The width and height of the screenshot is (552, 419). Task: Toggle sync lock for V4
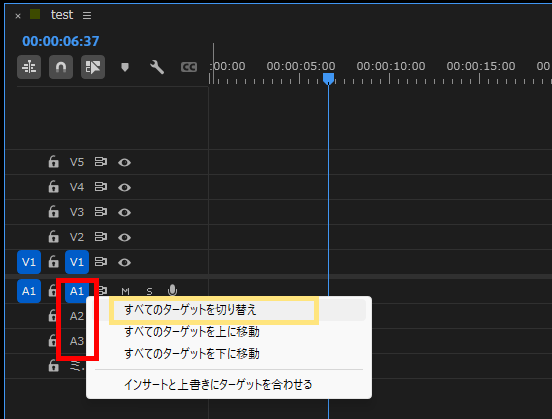(101, 187)
